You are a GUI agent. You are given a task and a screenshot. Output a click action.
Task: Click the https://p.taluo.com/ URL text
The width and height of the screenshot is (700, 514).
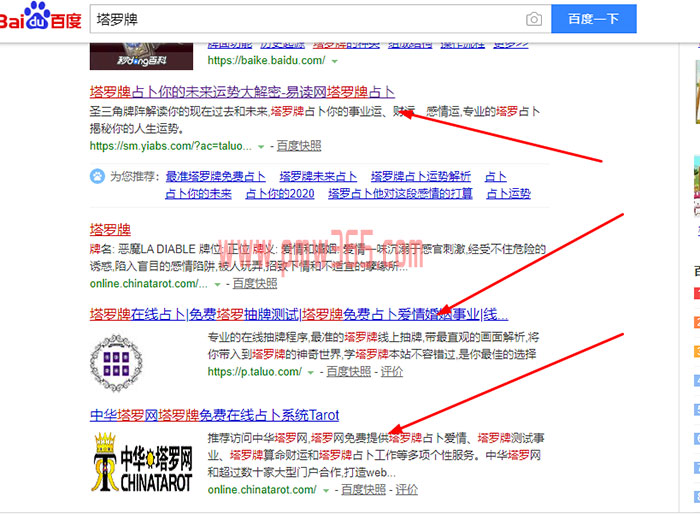(x=255, y=372)
